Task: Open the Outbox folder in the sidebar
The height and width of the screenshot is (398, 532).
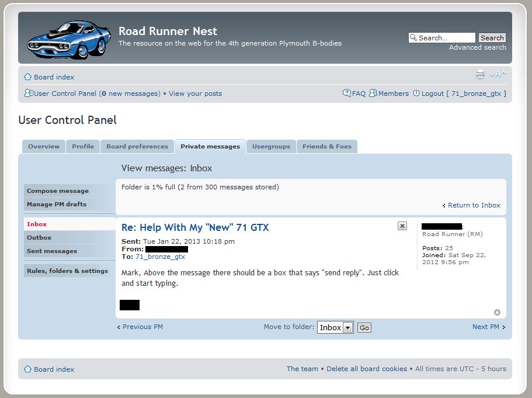Action: point(39,238)
